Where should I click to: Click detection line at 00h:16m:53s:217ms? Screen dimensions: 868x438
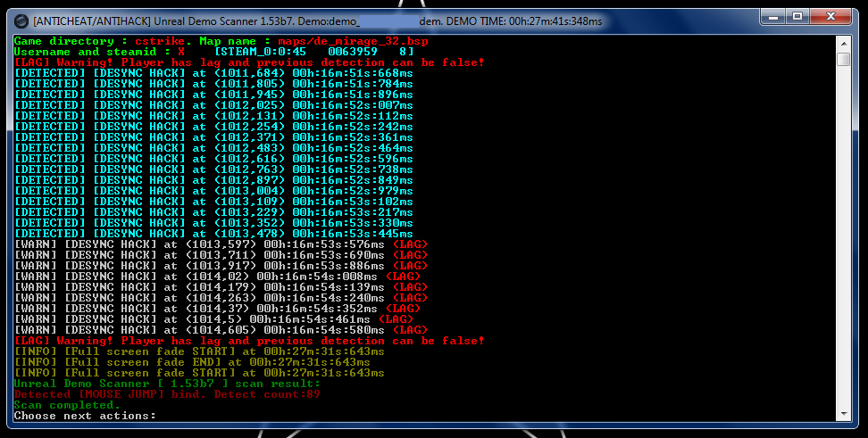[x=213, y=212]
